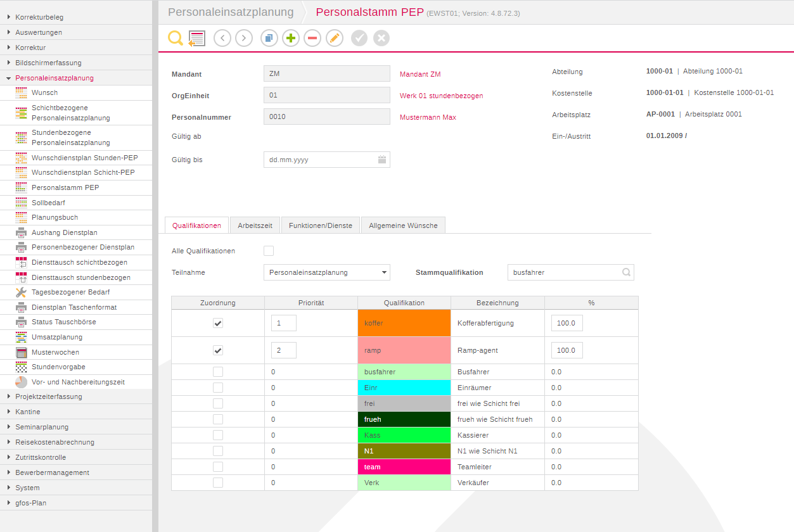Uncheck the Zuordnung checkbox for koffer
This screenshot has height=532, width=794.
(x=218, y=323)
